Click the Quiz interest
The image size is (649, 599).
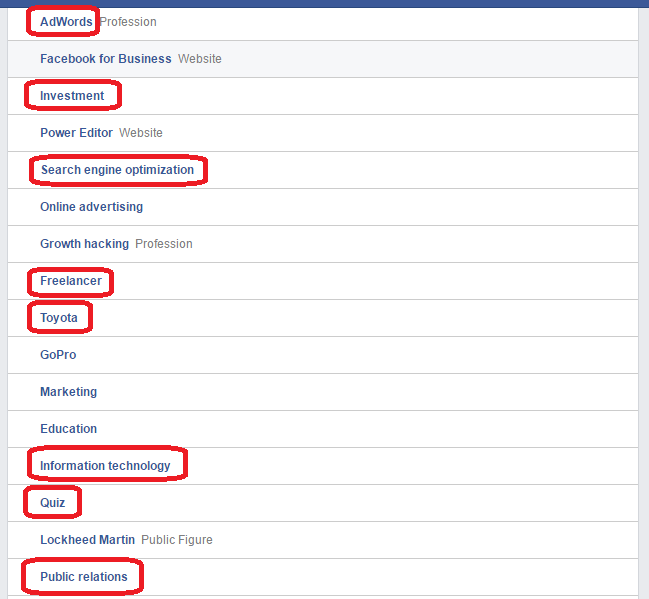pyautogui.click(x=53, y=503)
